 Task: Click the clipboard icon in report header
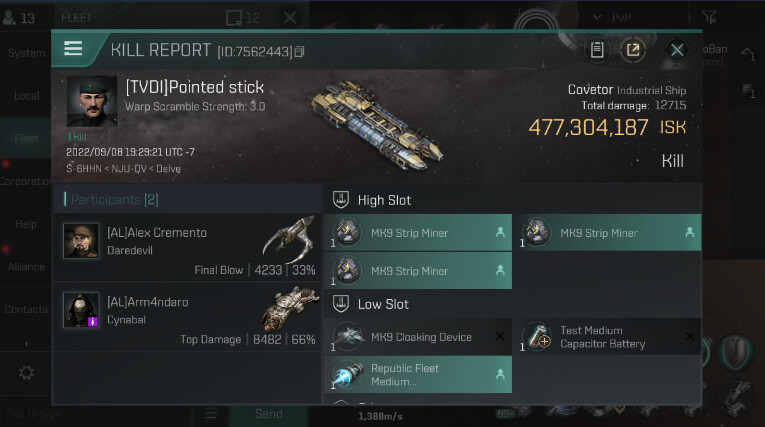click(x=597, y=50)
